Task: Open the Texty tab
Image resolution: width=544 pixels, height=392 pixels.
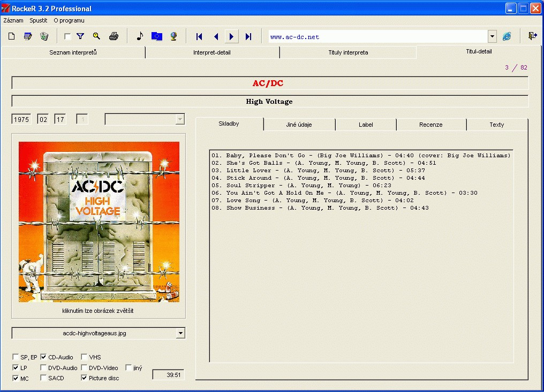Action: (496, 125)
